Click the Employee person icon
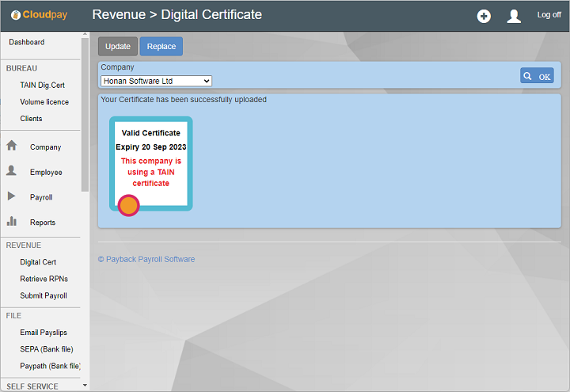Viewport: 570px width, 392px height. pos(12,171)
